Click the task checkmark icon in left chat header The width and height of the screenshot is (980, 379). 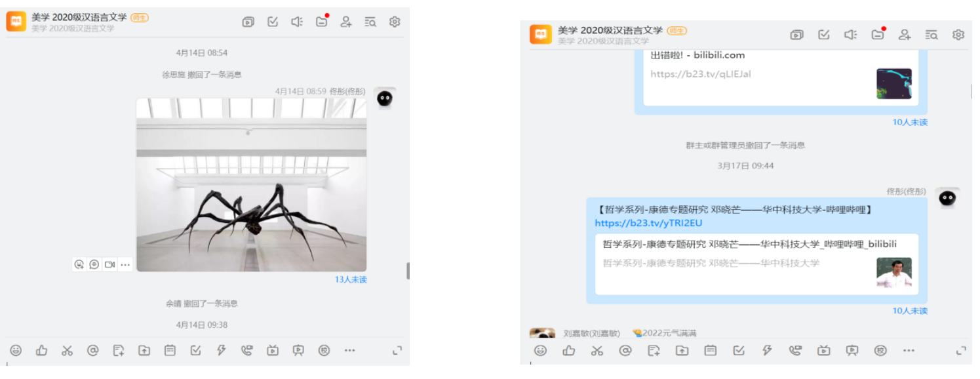[x=273, y=22]
